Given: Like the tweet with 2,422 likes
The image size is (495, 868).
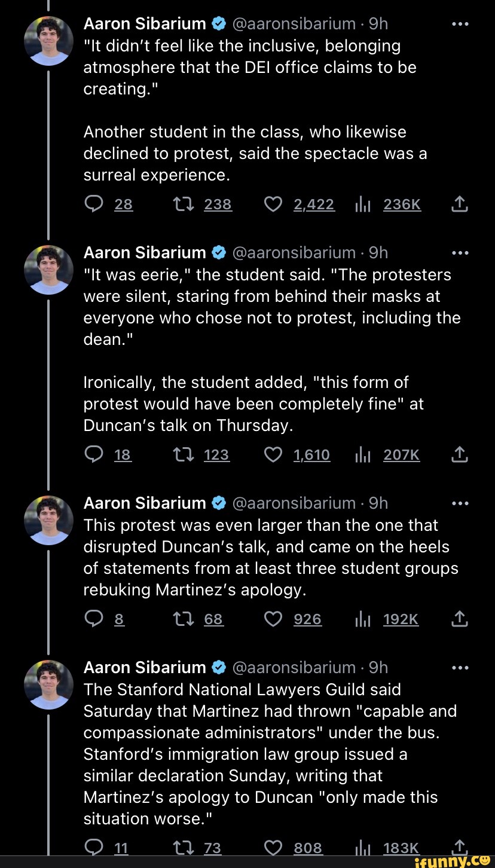Looking at the screenshot, I should (273, 204).
